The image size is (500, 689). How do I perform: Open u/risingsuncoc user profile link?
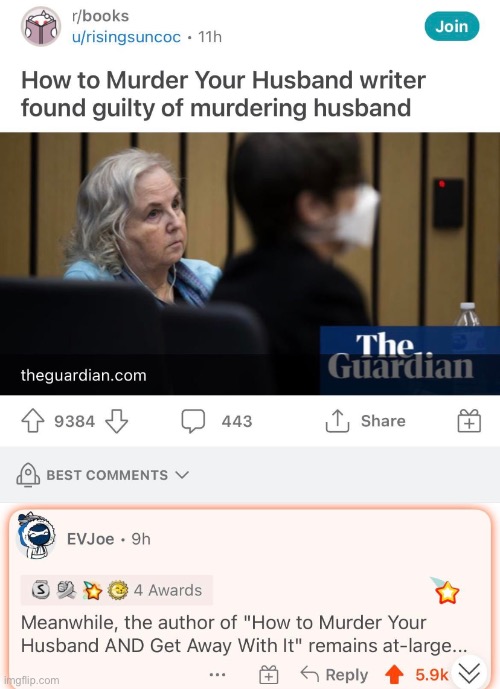(126, 37)
